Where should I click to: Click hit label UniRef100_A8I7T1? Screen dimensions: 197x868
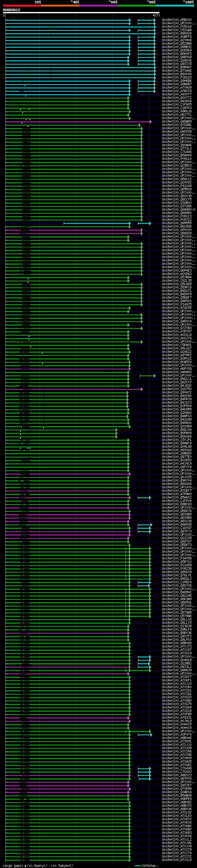tap(176, 115)
